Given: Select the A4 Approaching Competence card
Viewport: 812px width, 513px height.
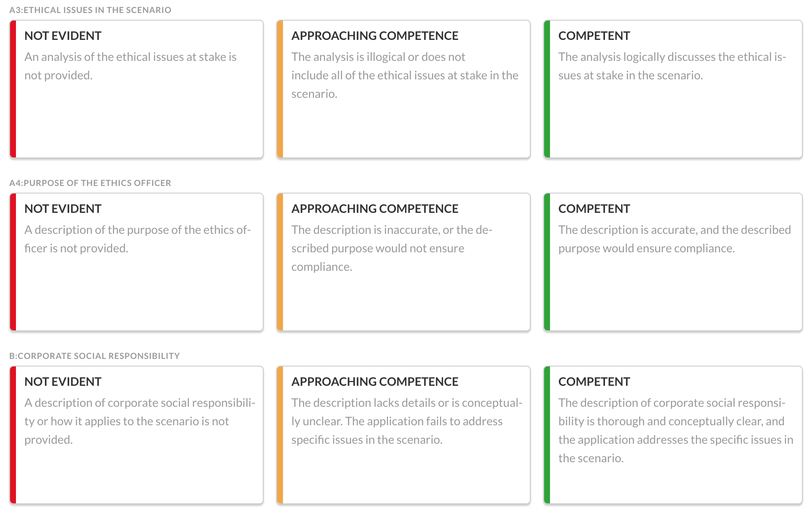Looking at the screenshot, I should click(403, 262).
